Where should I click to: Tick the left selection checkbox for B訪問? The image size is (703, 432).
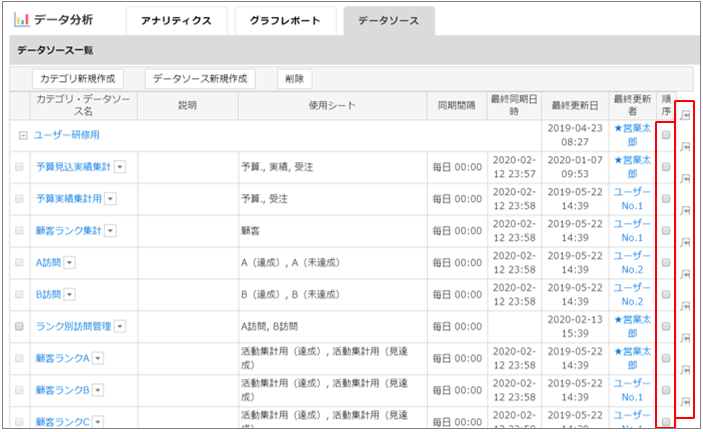coord(19,294)
